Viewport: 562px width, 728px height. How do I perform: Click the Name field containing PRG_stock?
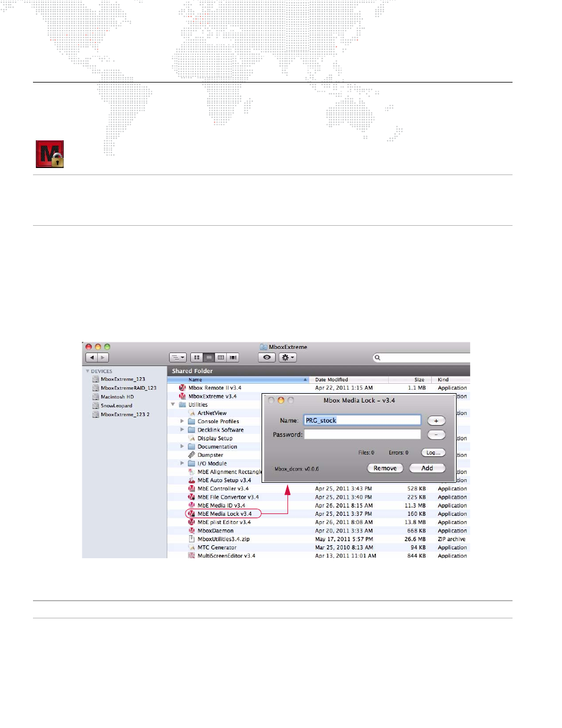click(x=362, y=420)
